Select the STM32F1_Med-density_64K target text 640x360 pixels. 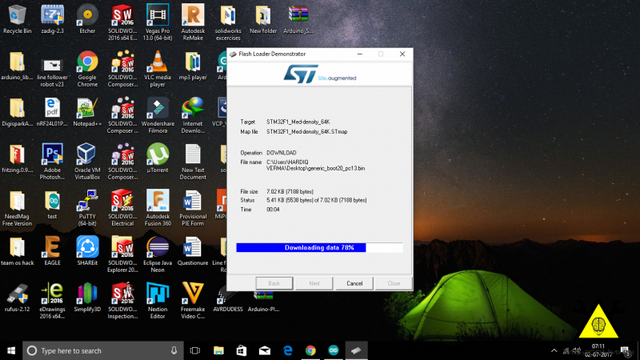298,122
